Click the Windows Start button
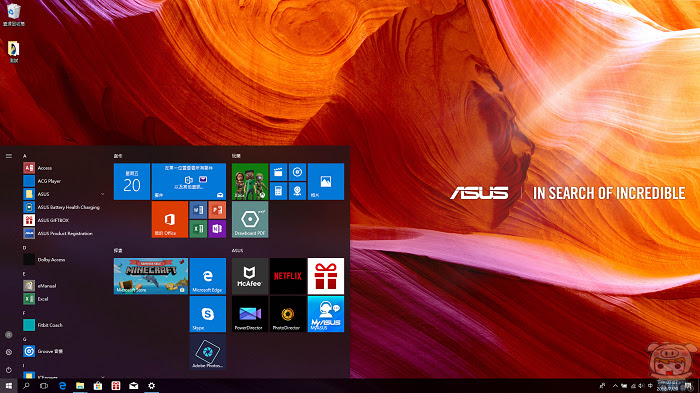700x393 pixels. (8, 386)
